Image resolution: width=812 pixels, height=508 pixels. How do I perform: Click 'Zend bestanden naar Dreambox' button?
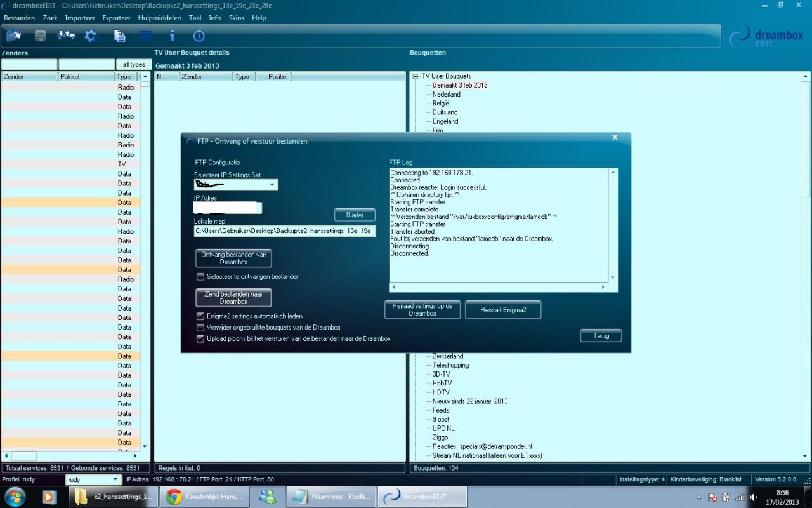point(233,298)
